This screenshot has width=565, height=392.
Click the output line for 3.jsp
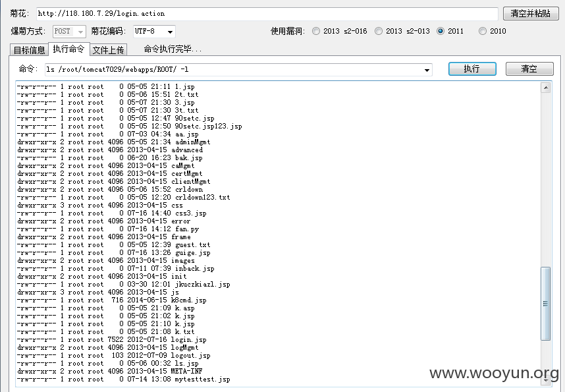click(105, 103)
